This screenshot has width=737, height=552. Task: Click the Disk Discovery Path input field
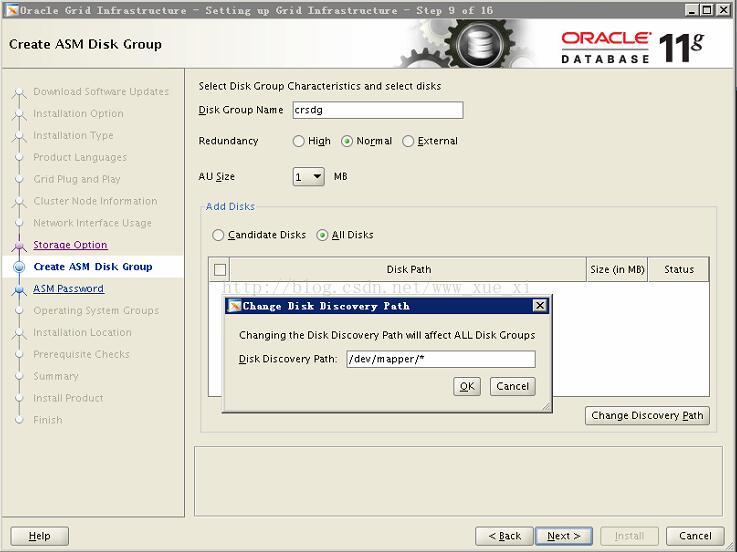(441, 359)
